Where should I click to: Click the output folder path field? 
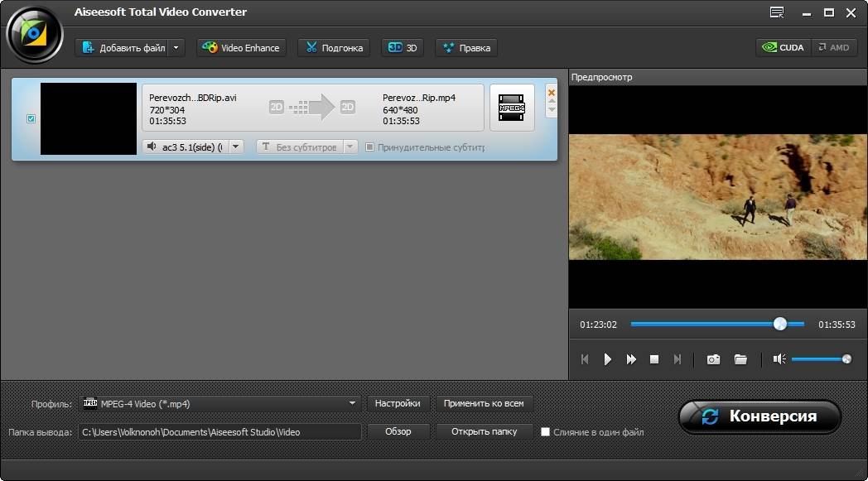pyautogui.click(x=220, y=431)
